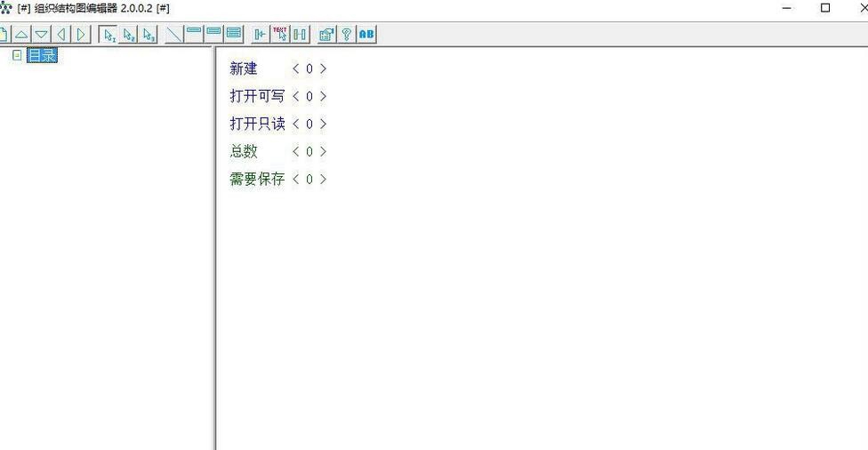Click the AB text style icon

tap(366, 35)
